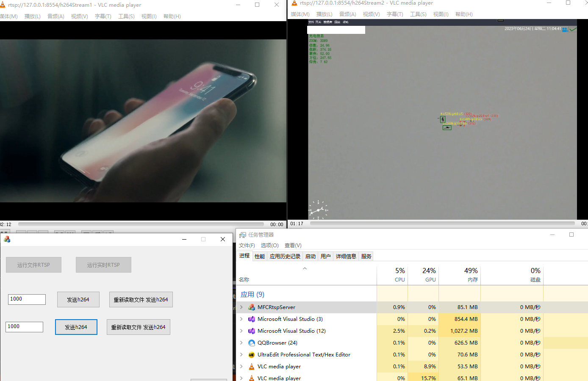Click the greyed 运行实时RTSP button
This screenshot has height=381, width=588.
103,265
